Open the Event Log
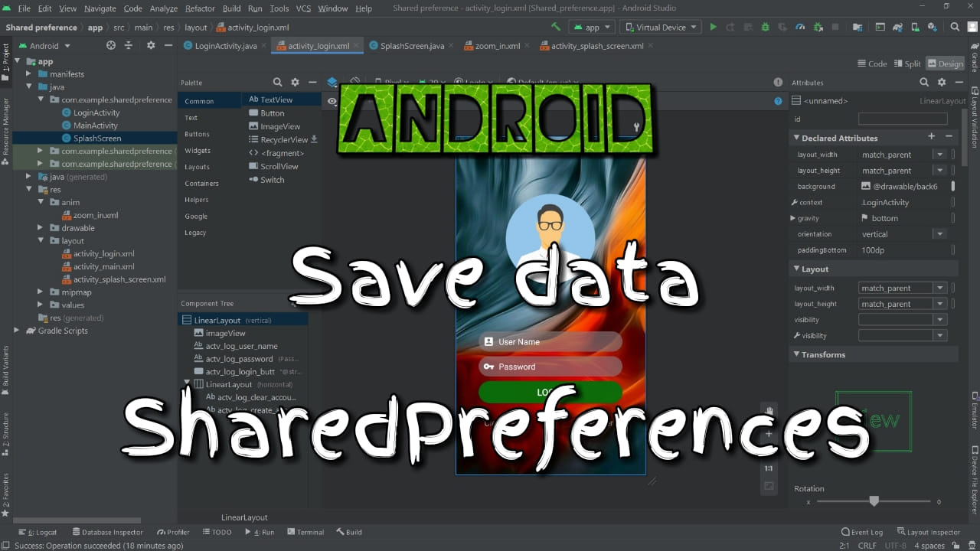The width and height of the screenshot is (980, 551). (862, 532)
